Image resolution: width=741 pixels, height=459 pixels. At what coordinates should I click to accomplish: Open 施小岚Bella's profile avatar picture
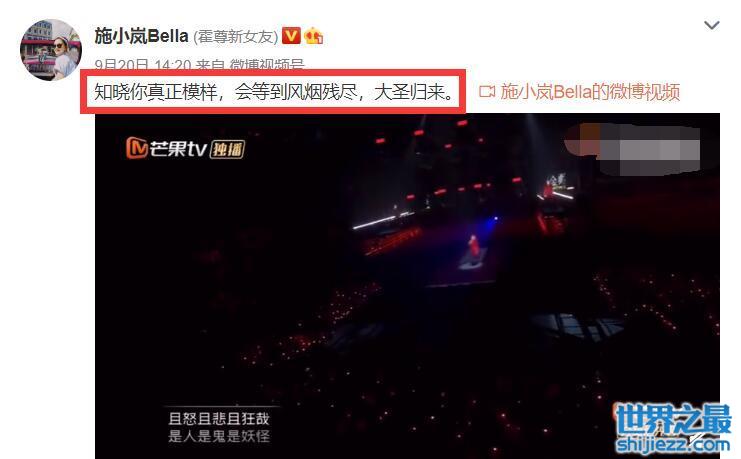[51, 50]
